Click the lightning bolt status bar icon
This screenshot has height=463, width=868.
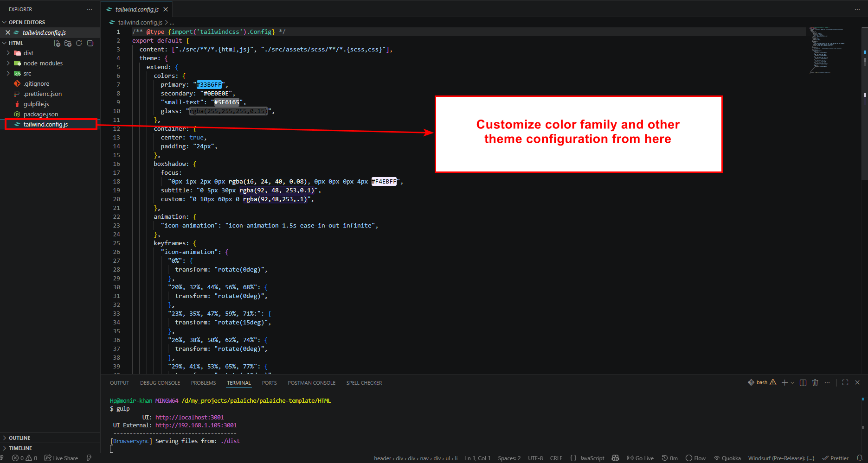pyautogui.click(x=89, y=458)
